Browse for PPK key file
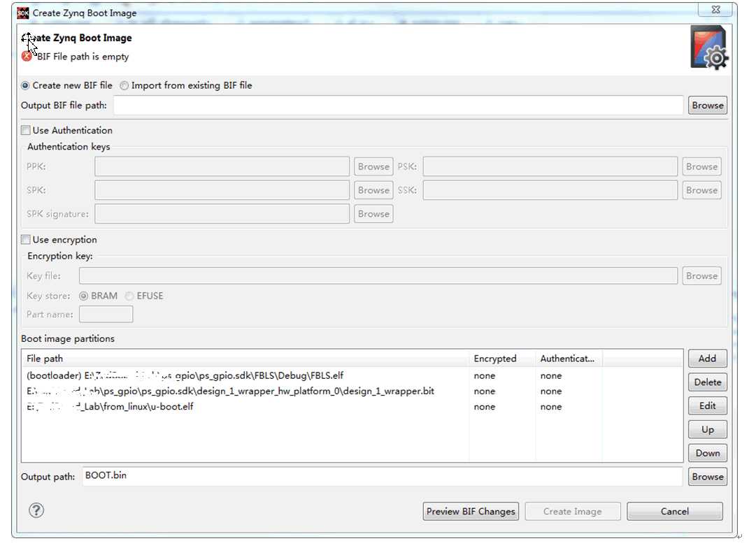Screen dimensions: 756x548 click(x=373, y=166)
